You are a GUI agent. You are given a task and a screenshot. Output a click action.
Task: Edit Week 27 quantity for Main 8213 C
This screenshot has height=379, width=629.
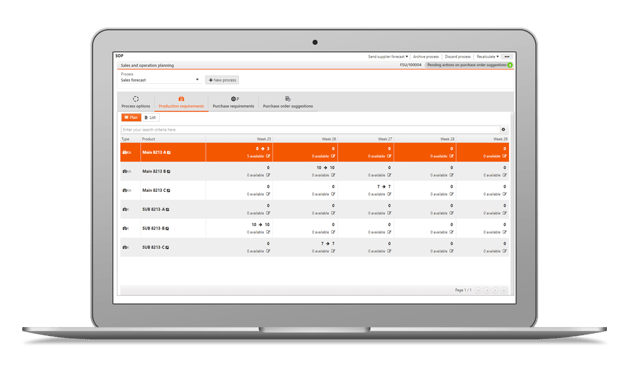coord(389,194)
